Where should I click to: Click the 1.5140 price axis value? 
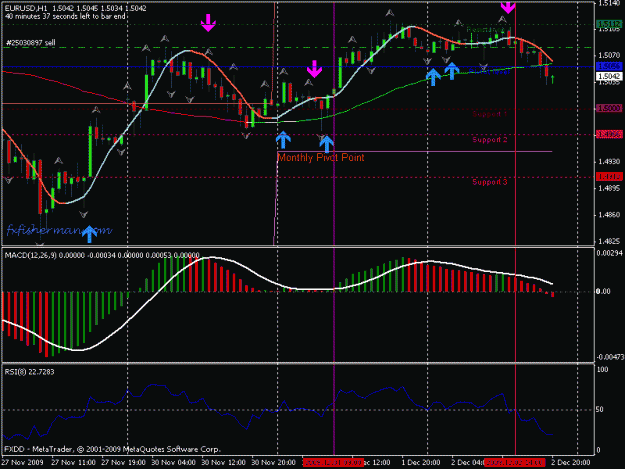tap(609, 4)
